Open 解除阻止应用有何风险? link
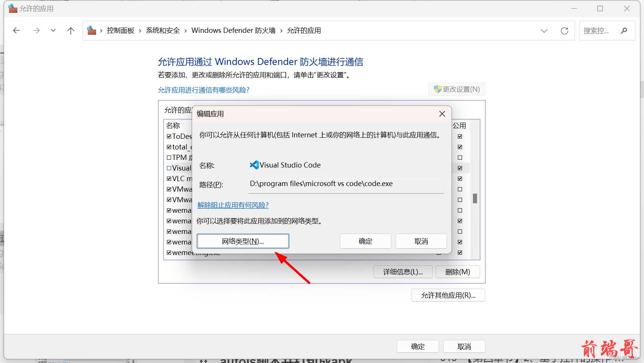 point(233,205)
